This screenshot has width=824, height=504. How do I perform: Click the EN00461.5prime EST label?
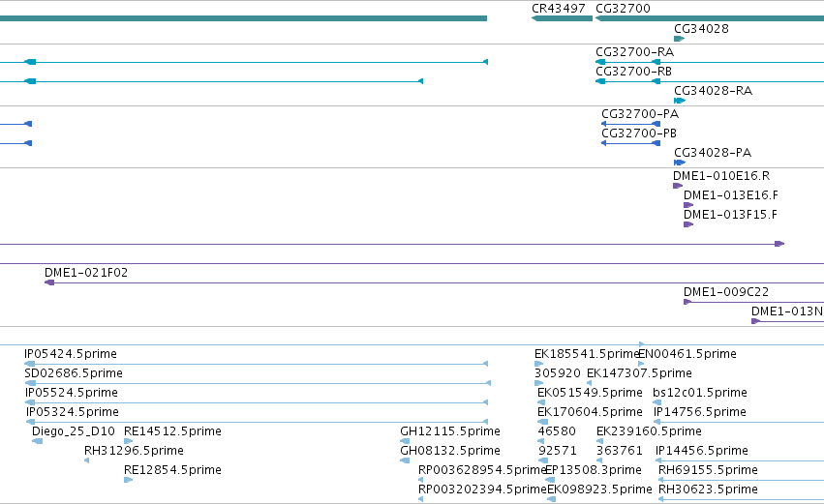click(687, 354)
